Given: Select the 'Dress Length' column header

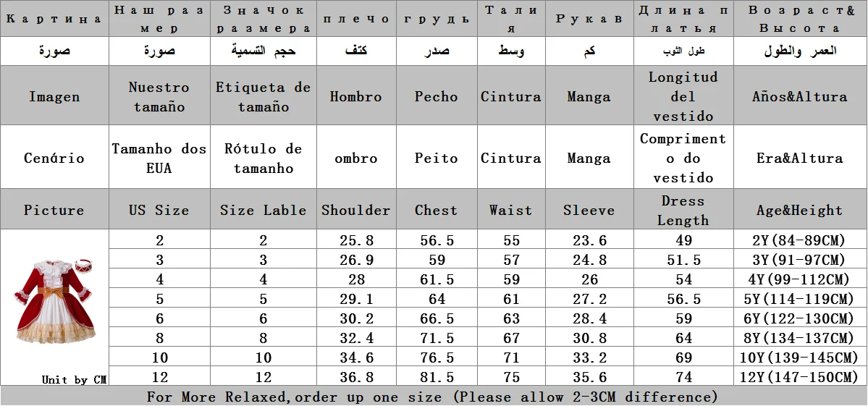Looking at the screenshot, I should click(x=683, y=210).
